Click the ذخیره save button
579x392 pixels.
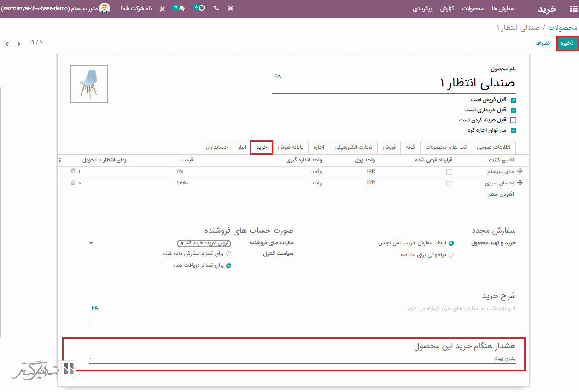[567, 43]
